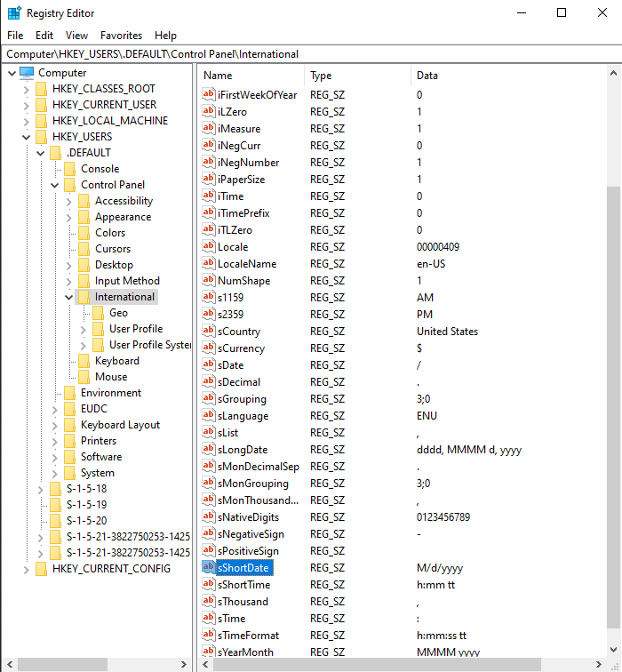The height and width of the screenshot is (672, 622).
Task: Expand the HKEY_LOCAL_MACHINE hive
Action: (26, 121)
